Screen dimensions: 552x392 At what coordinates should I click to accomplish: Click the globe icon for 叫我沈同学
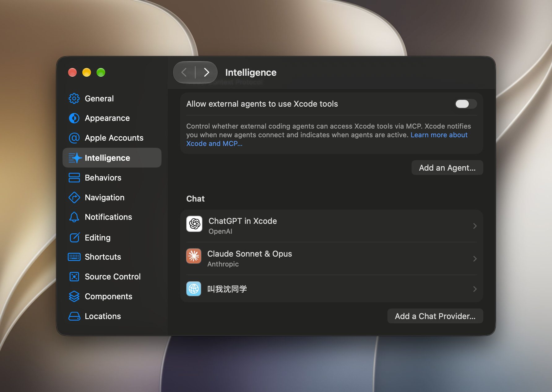[194, 289]
